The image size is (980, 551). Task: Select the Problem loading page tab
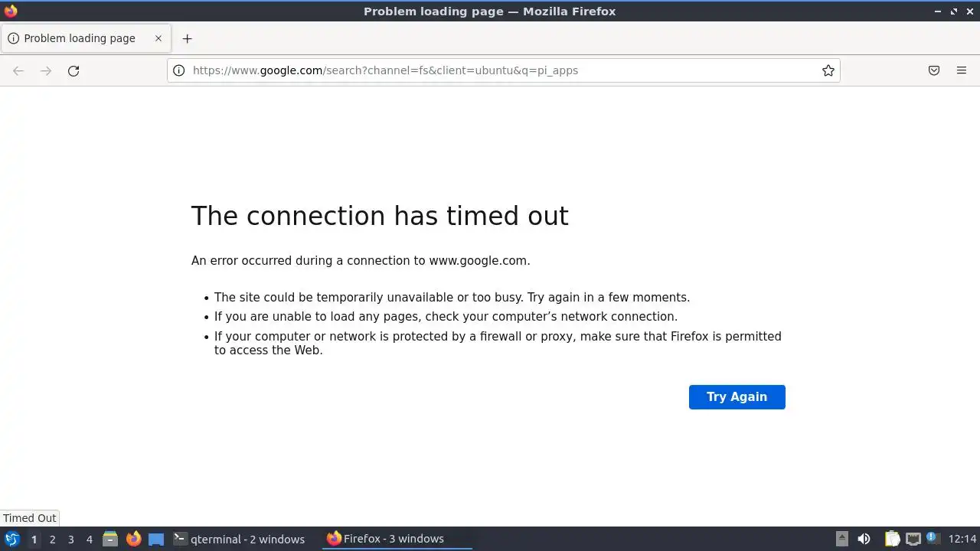(x=85, y=38)
